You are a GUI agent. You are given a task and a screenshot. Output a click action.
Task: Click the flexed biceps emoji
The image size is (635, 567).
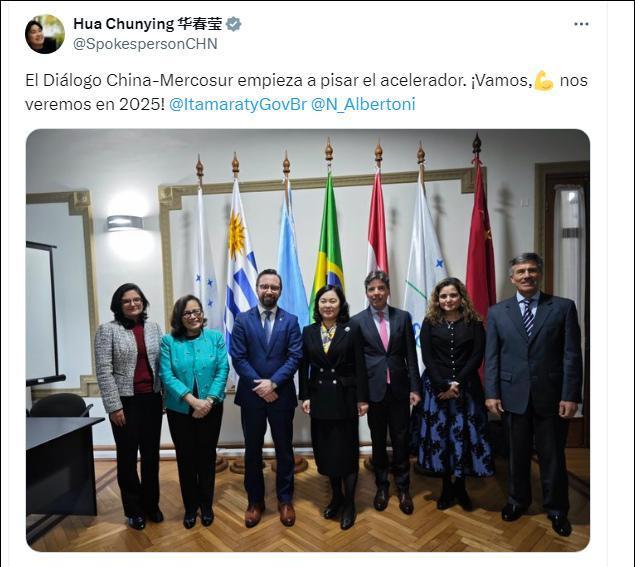click(x=544, y=80)
